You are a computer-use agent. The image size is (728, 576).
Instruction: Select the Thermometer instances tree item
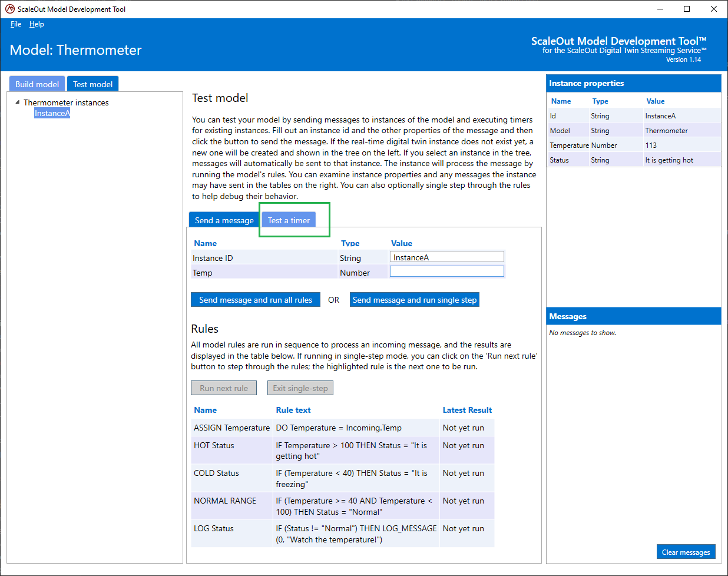(x=66, y=102)
